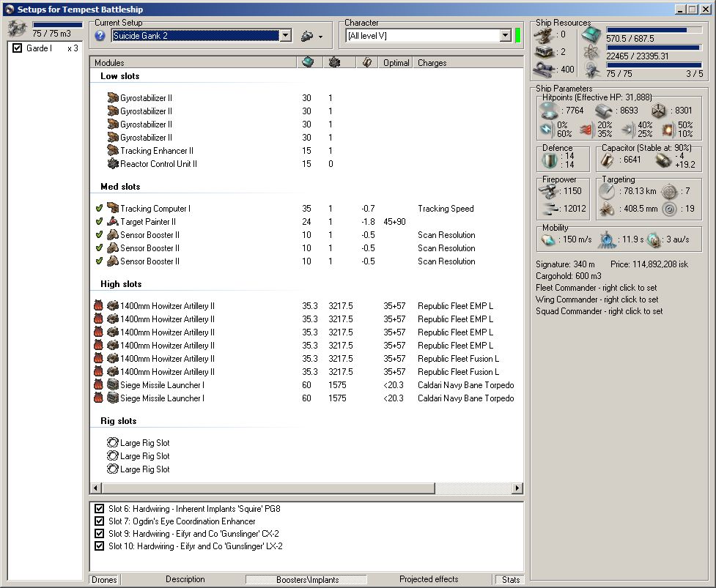The image size is (716, 588).
Task: Click the Tracking Computer I module icon
Action: point(113,209)
